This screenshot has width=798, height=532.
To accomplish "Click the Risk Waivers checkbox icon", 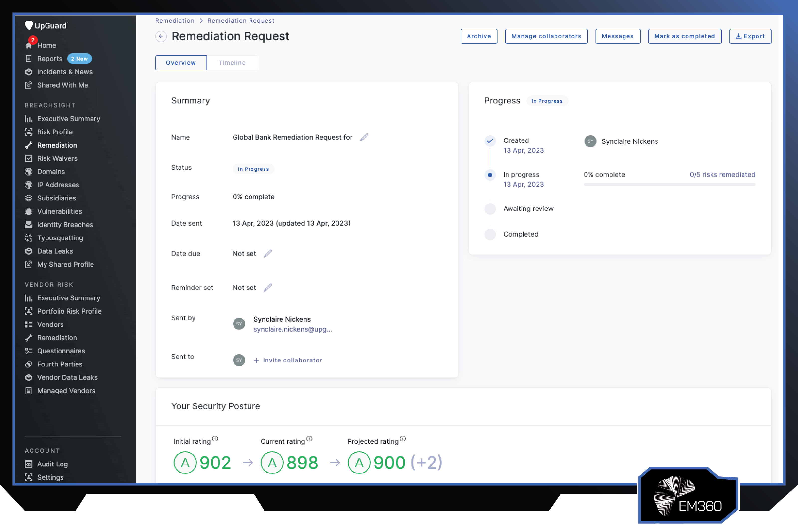I will (28, 159).
